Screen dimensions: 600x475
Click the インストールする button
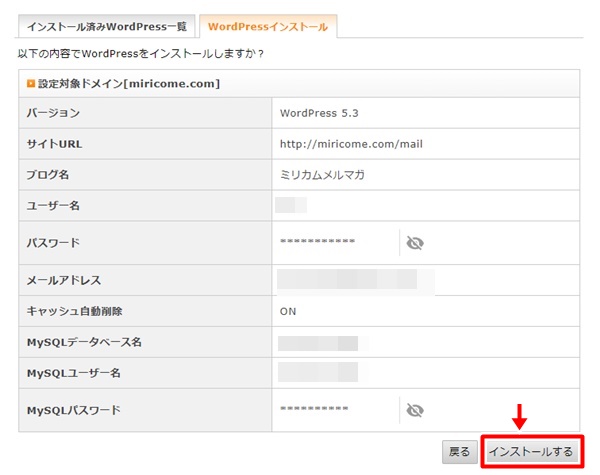coord(531,452)
